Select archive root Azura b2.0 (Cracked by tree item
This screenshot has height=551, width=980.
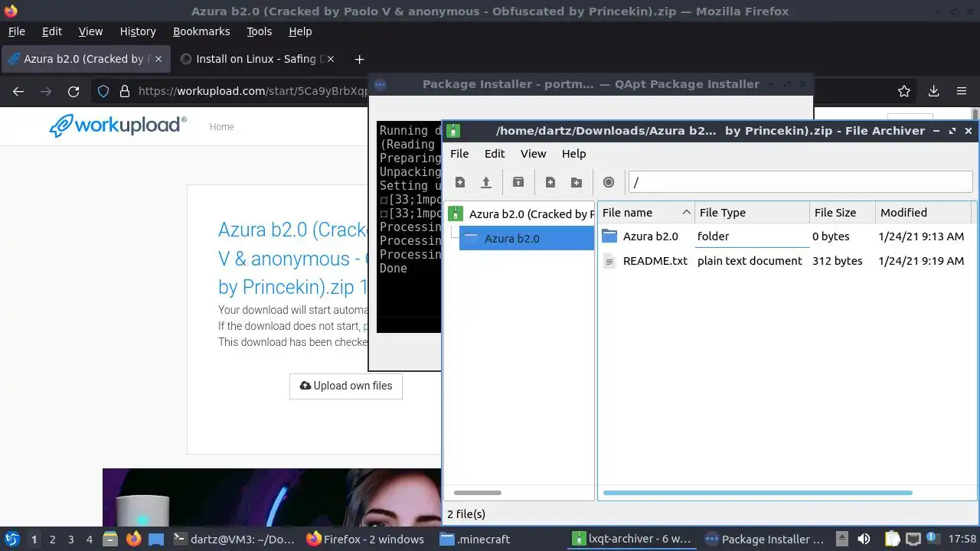click(x=521, y=214)
